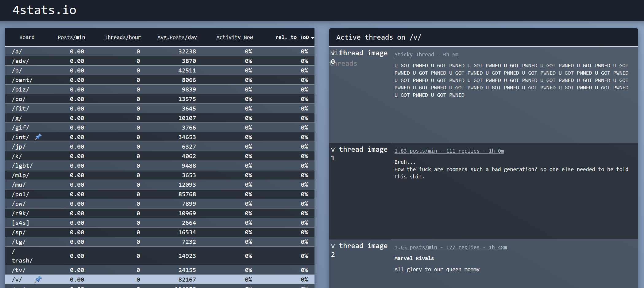Sort table by Posts/min column
Screen dimensions: 644x288
click(x=71, y=37)
